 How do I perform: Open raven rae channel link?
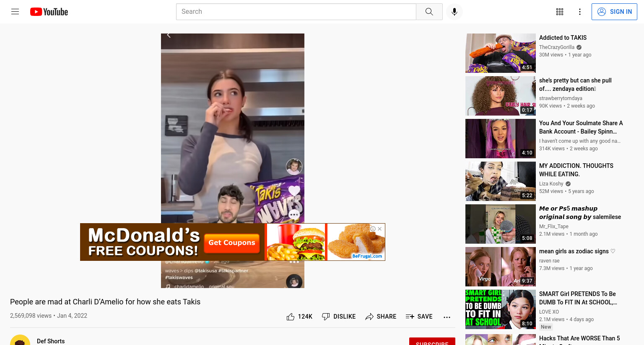coord(549,261)
